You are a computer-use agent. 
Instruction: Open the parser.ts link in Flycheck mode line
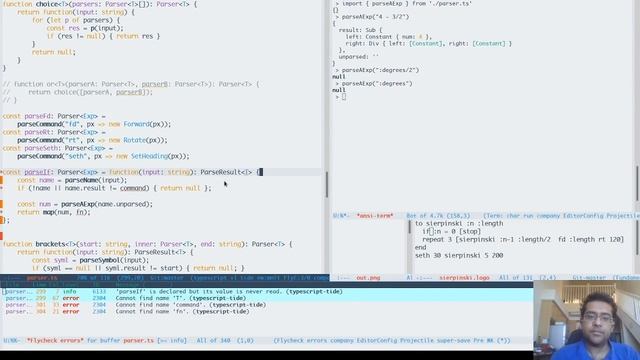[x=138, y=340]
